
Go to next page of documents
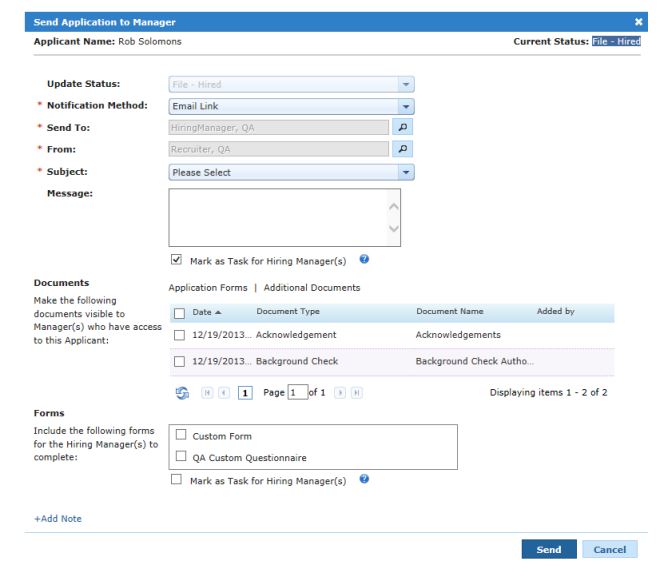(x=340, y=392)
